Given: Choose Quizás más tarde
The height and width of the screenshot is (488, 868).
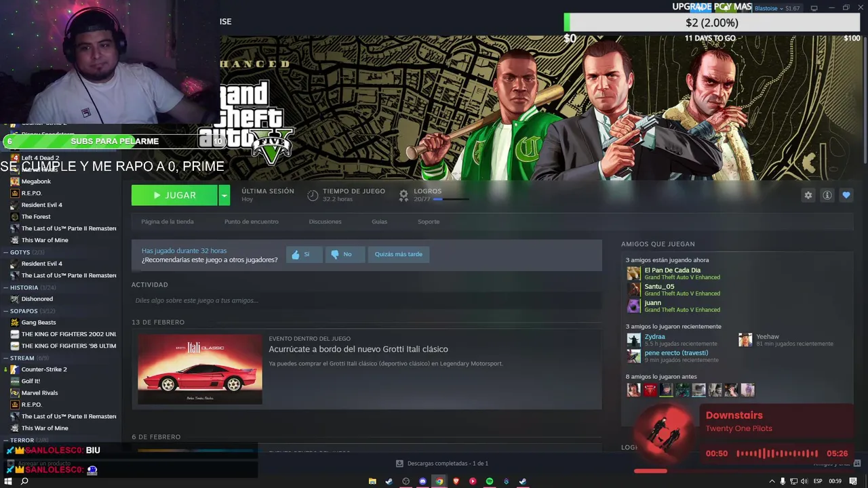Looking at the screenshot, I should click(x=398, y=254).
